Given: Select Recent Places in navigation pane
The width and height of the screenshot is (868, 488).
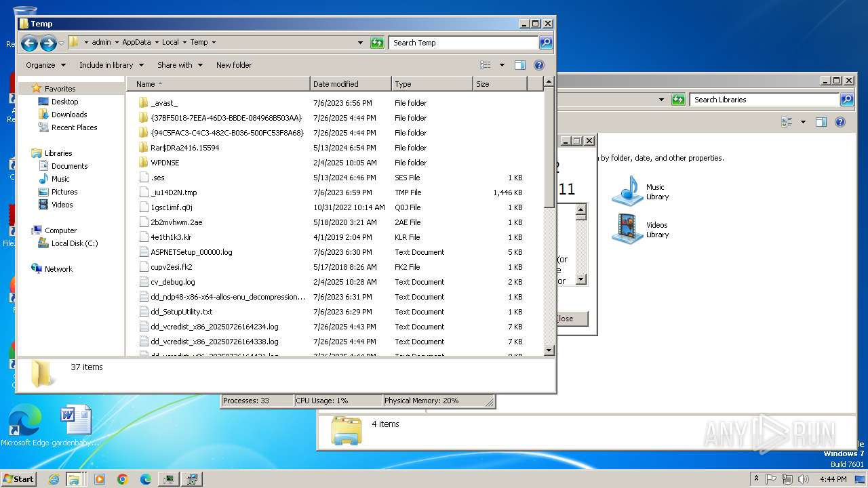Looking at the screenshot, I should (x=74, y=127).
